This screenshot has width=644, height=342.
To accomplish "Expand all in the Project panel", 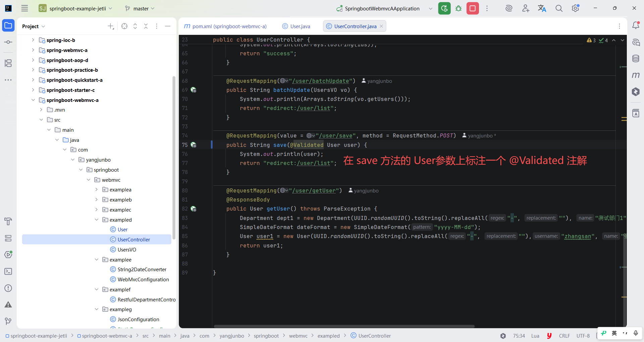I will click(135, 26).
